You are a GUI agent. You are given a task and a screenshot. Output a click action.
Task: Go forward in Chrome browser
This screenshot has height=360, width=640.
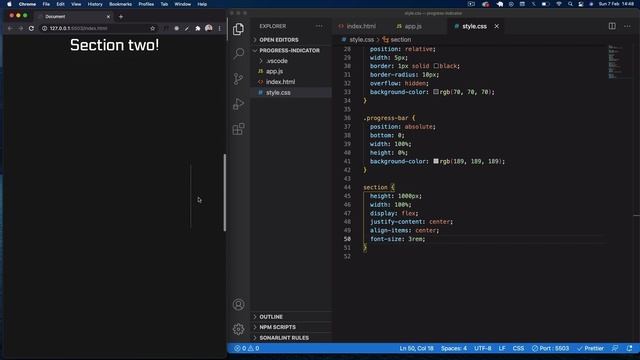tap(20, 28)
